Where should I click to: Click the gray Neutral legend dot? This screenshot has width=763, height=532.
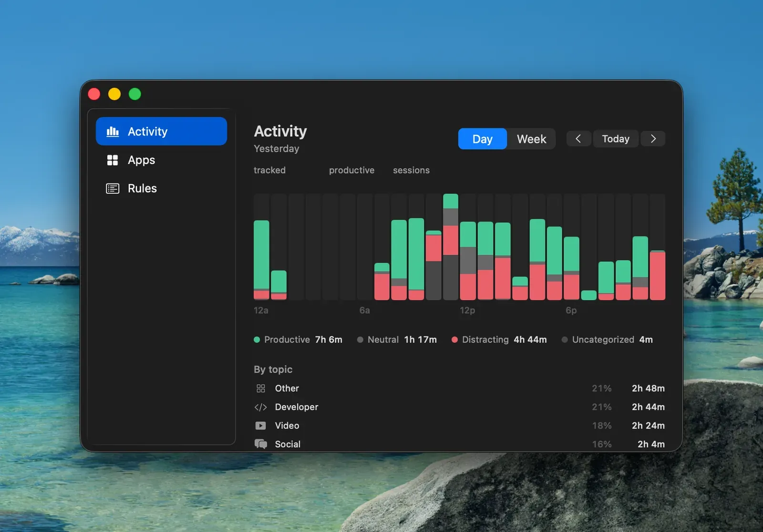point(361,340)
